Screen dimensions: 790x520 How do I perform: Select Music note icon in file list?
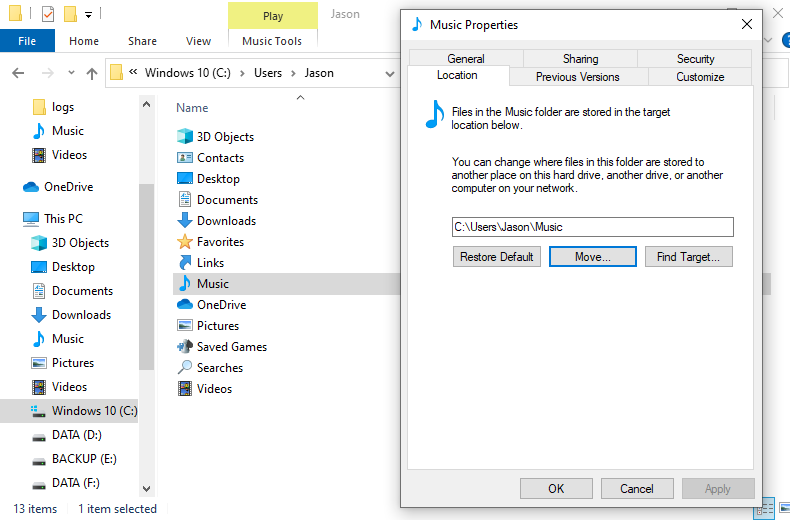185,283
